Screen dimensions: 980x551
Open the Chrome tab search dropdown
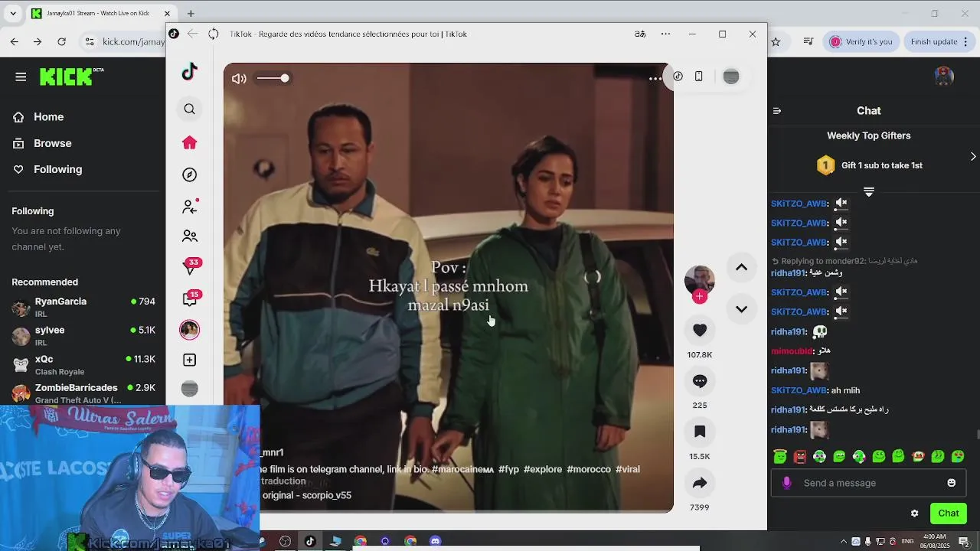pyautogui.click(x=13, y=13)
